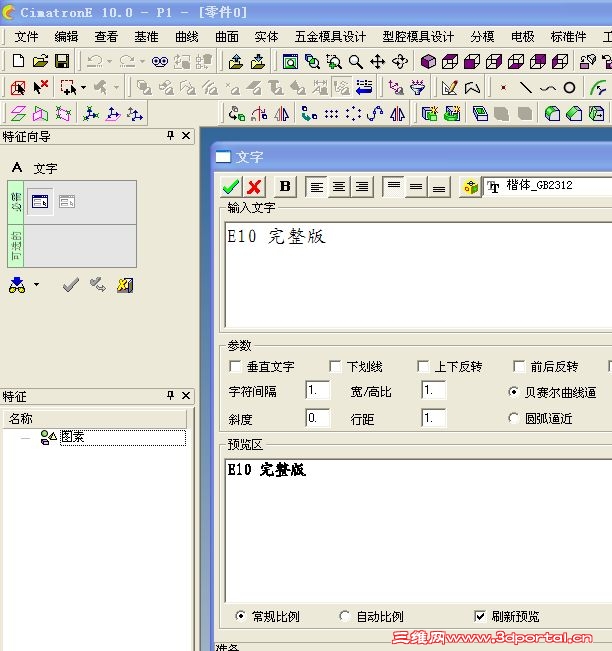Open the 分模 menu
This screenshot has width=612, height=651.
[482, 37]
